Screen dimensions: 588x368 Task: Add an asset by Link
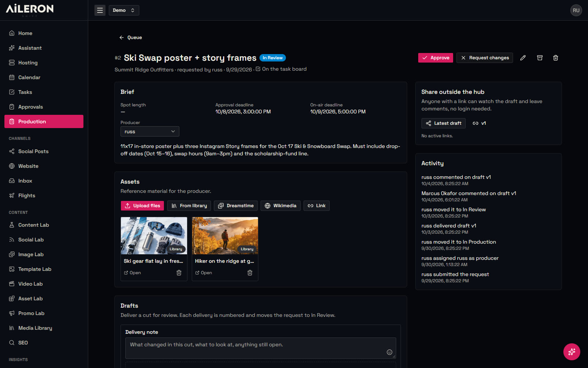click(316, 206)
